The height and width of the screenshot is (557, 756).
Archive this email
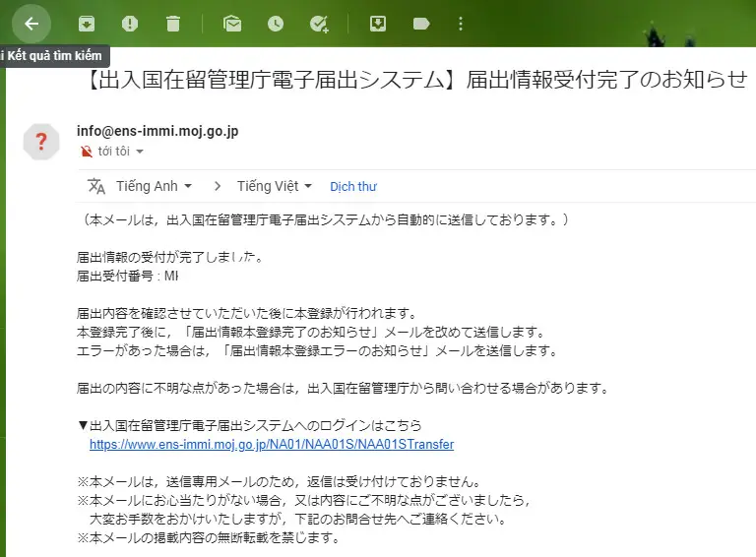coord(87,24)
